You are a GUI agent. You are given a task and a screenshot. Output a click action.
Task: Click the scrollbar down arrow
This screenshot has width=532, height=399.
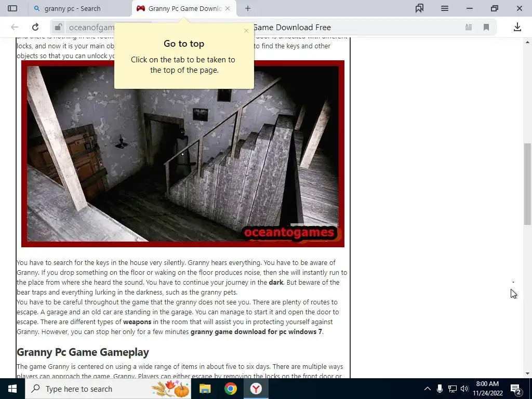(x=527, y=374)
